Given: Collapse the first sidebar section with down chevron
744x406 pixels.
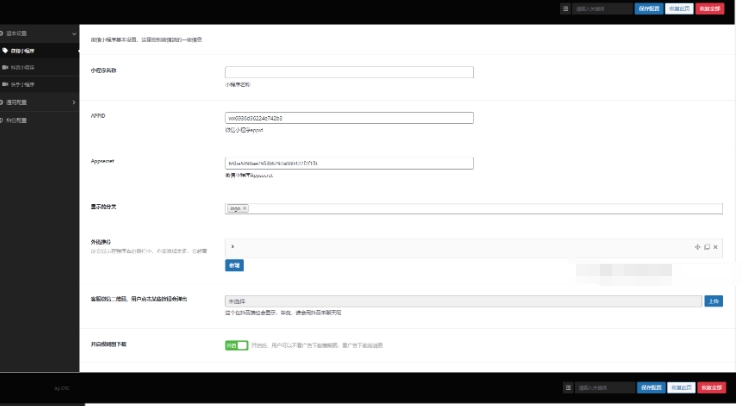Looking at the screenshot, I should point(74,34).
